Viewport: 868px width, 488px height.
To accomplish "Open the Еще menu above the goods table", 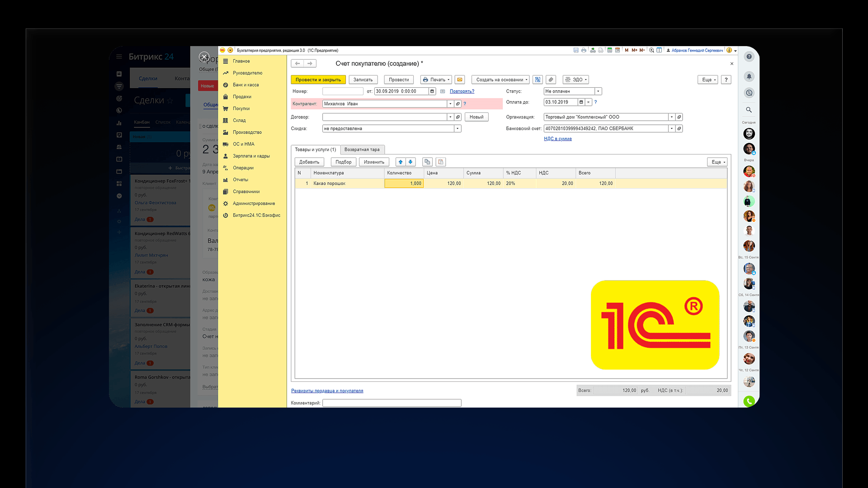I will pyautogui.click(x=717, y=162).
